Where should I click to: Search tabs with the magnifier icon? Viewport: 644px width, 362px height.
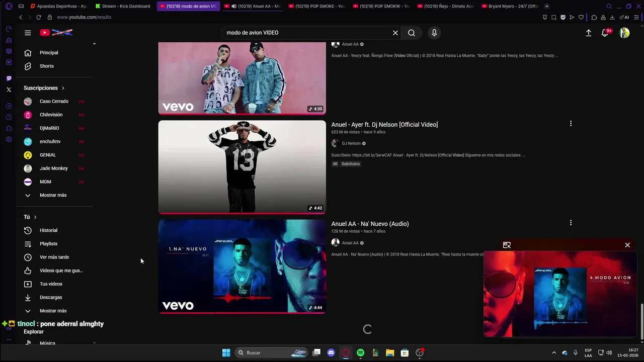coord(609,6)
